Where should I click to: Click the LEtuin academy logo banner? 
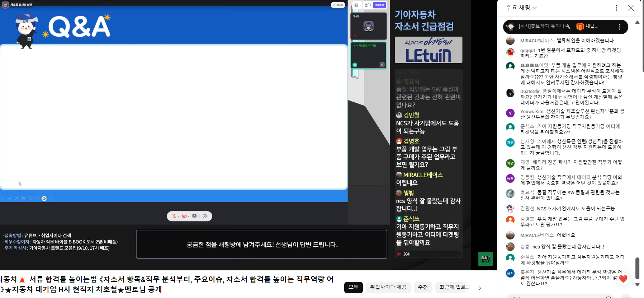coord(428,50)
